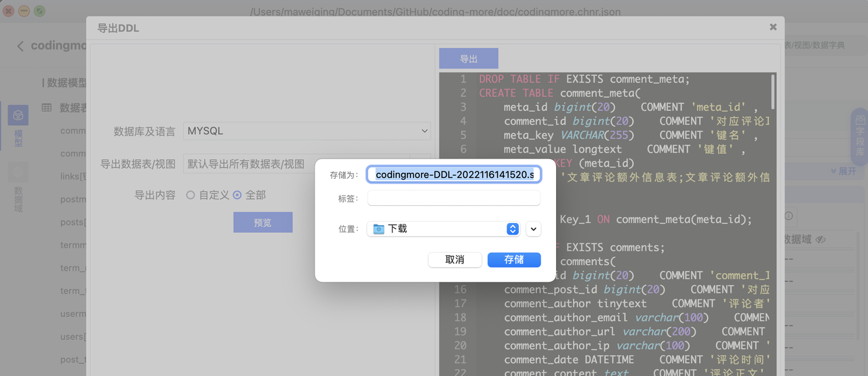Click the 存储 save button
The height and width of the screenshot is (376, 868).
(x=514, y=259)
